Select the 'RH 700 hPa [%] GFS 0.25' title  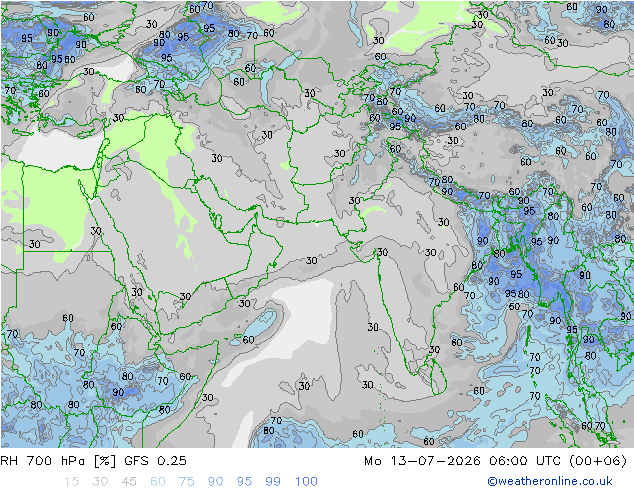pos(93,460)
